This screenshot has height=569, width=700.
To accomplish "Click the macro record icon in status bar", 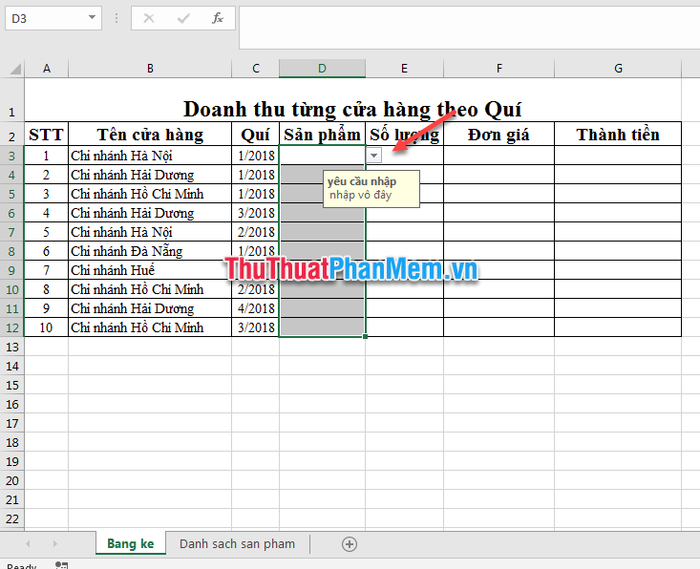I will pyautogui.click(x=62, y=565).
